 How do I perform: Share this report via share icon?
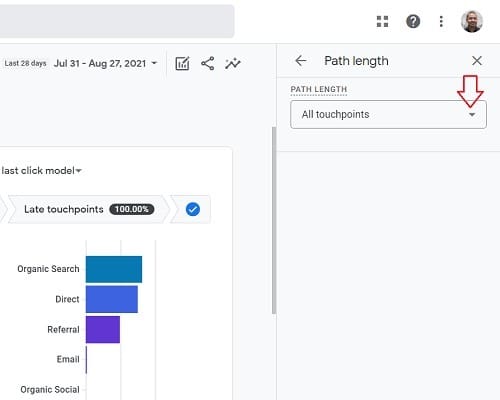207,63
